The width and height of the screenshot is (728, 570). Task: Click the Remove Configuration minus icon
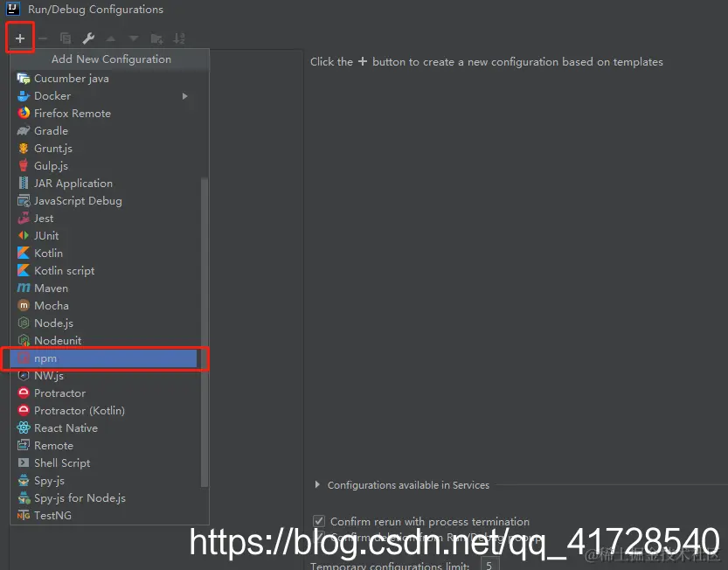click(x=43, y=38)
